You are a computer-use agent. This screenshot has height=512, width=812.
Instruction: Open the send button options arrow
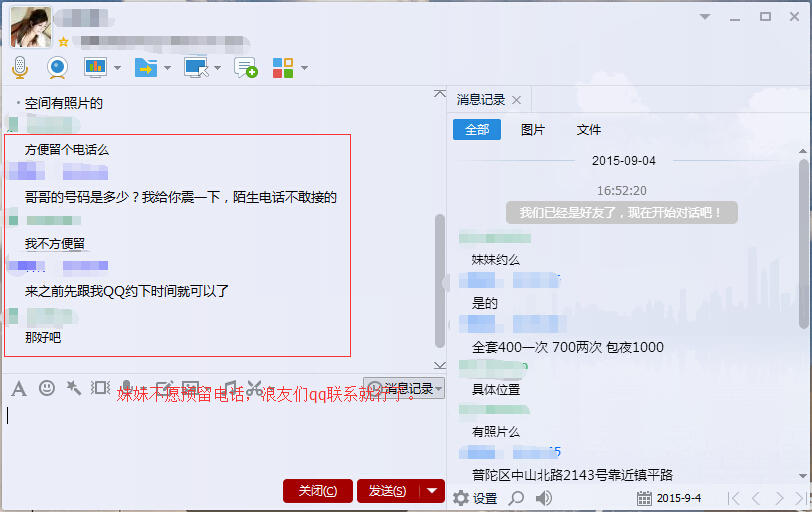(432, 490)
